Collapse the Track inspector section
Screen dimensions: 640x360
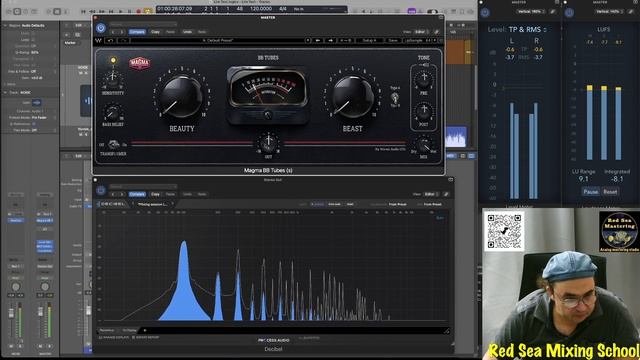click(x=5, y=93)
